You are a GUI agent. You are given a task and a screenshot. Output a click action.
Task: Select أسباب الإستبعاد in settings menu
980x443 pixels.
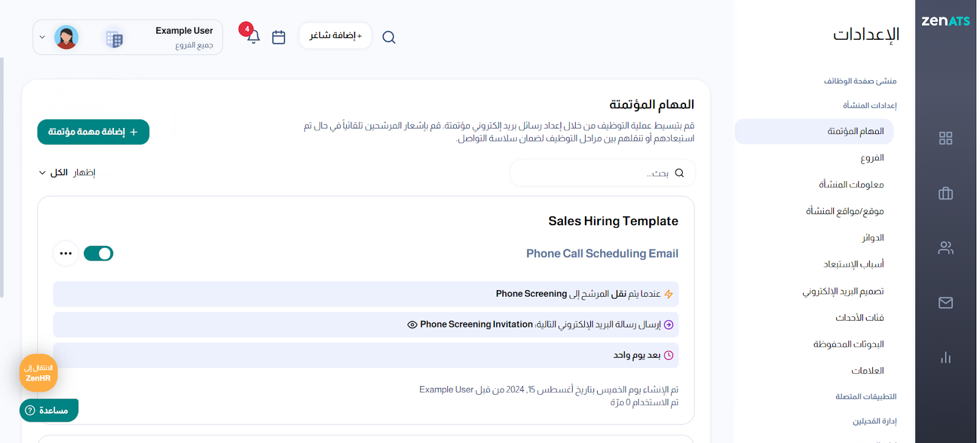click(854, 264)
